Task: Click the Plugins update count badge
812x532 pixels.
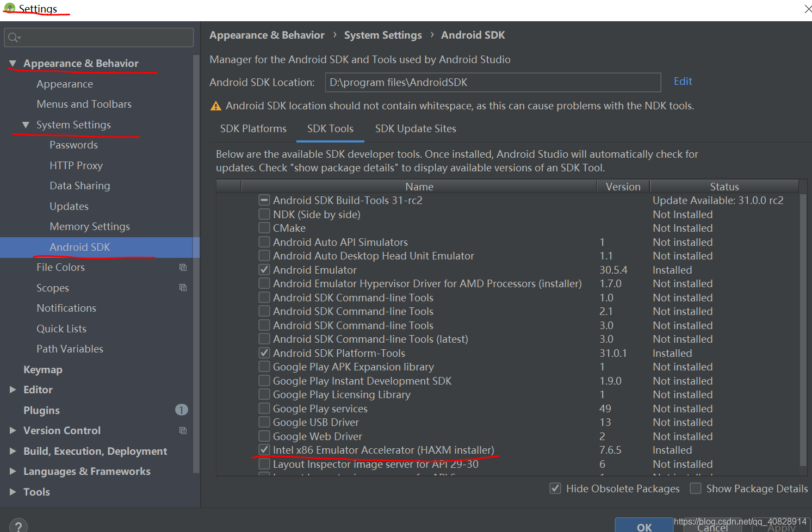Action: click(182, 410)
